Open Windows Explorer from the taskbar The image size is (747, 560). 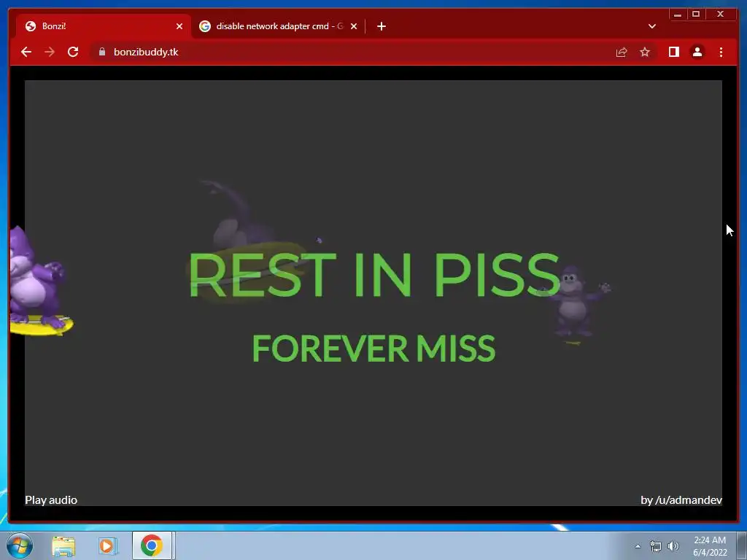[63, 545]
